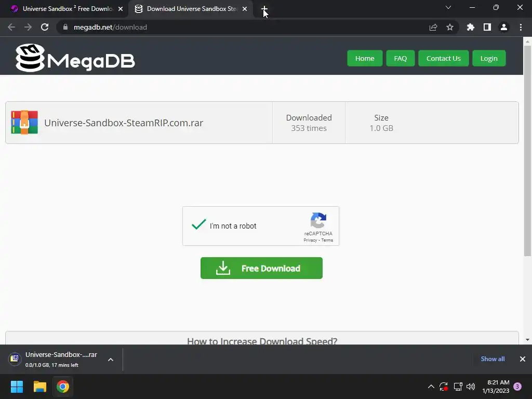Click the padlock site info icon
This screenshot has height=399, width=532.
click(65, 27)
